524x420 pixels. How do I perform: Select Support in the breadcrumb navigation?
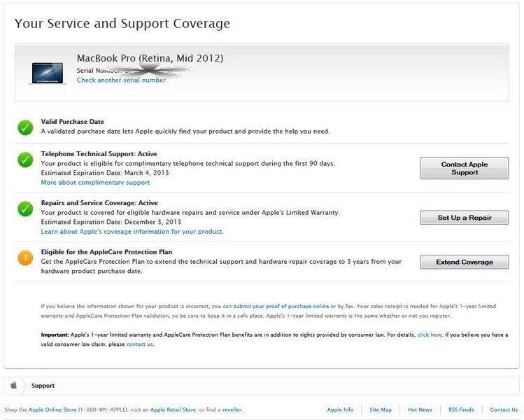pyautogui.click(x=43, y=386)
